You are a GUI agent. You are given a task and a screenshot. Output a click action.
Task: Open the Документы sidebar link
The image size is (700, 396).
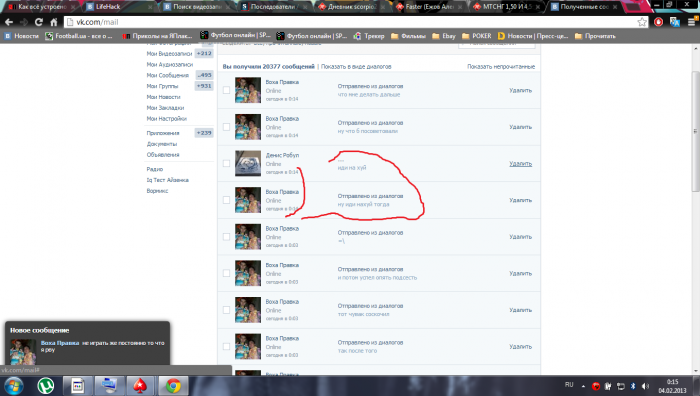click(x=162, y=144)
